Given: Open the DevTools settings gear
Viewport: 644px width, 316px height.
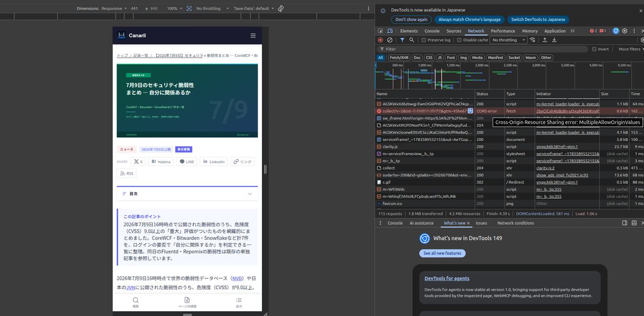Looking at the screenshot, I should click(x=625, y=31).
